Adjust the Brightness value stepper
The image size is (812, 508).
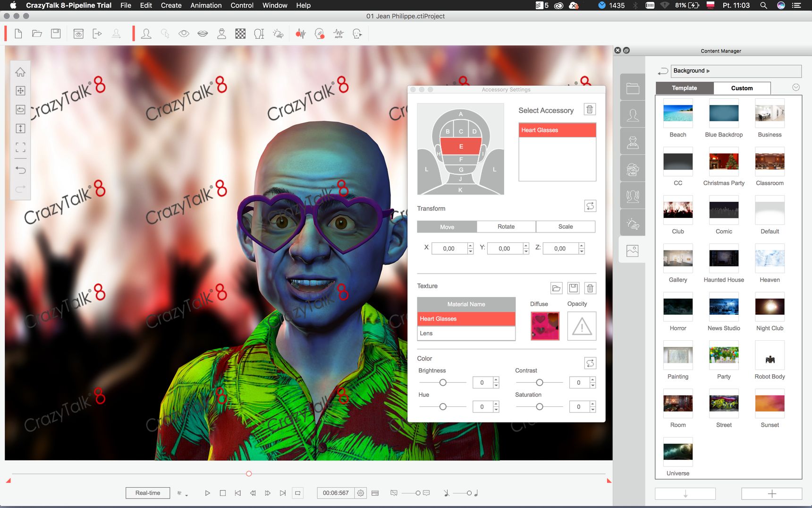coord(496,383)
